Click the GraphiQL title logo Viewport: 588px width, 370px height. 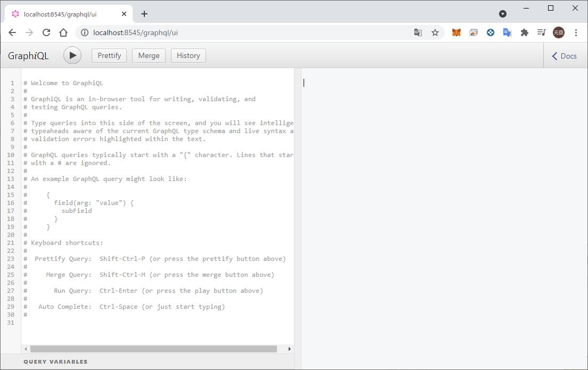click(29, 56)
